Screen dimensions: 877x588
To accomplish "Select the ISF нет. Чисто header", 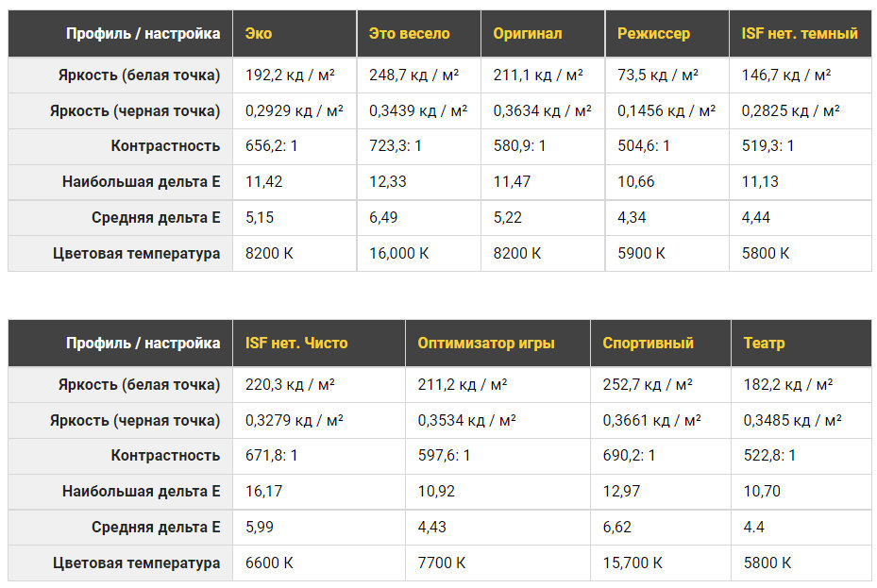I will [x=296, y=344].
